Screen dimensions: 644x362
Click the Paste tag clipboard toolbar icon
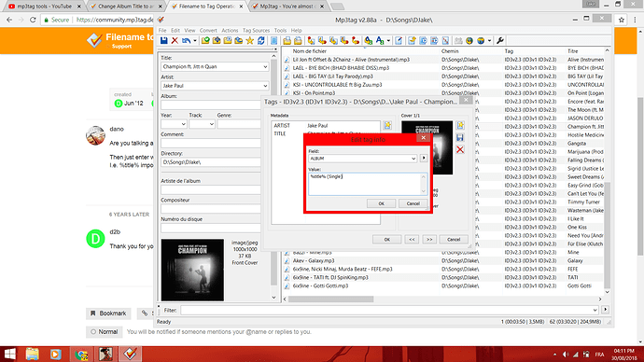(x=298, y=41)
